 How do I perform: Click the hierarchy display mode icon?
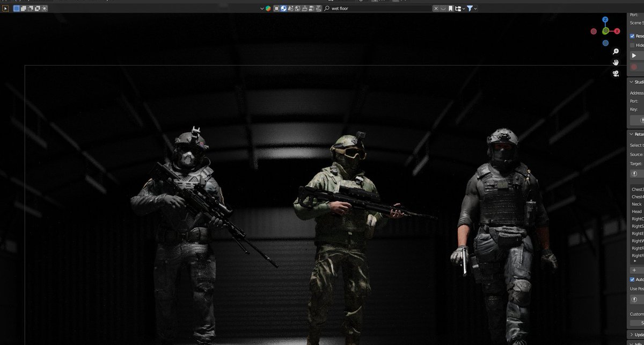pyautogui.click(x=458, y=9)
